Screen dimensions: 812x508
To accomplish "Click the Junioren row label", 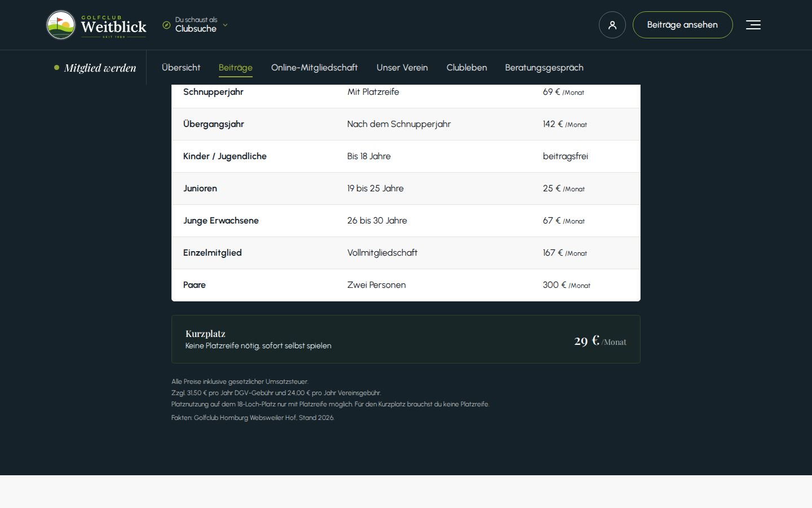I will (x=200, y=189).
